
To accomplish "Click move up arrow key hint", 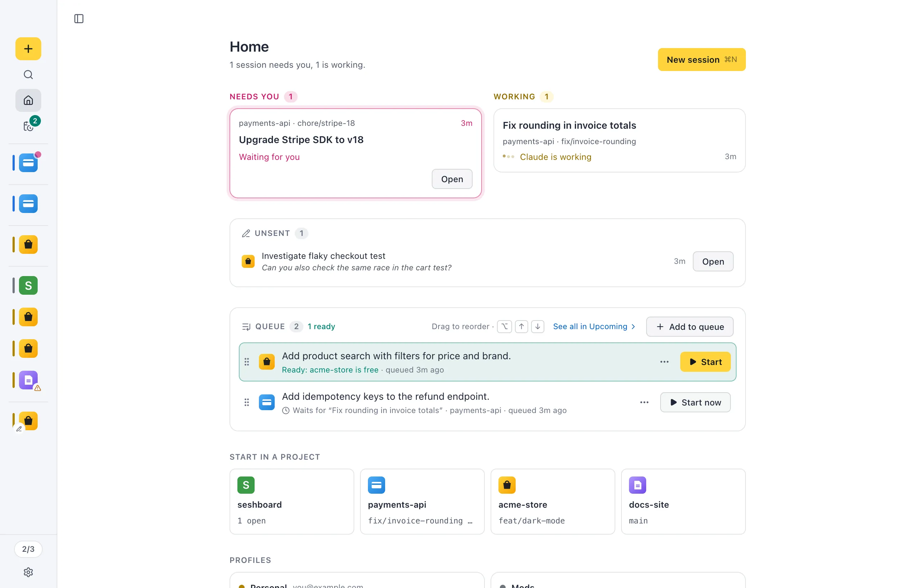I will pyautogui.click(x=521, y=327).
